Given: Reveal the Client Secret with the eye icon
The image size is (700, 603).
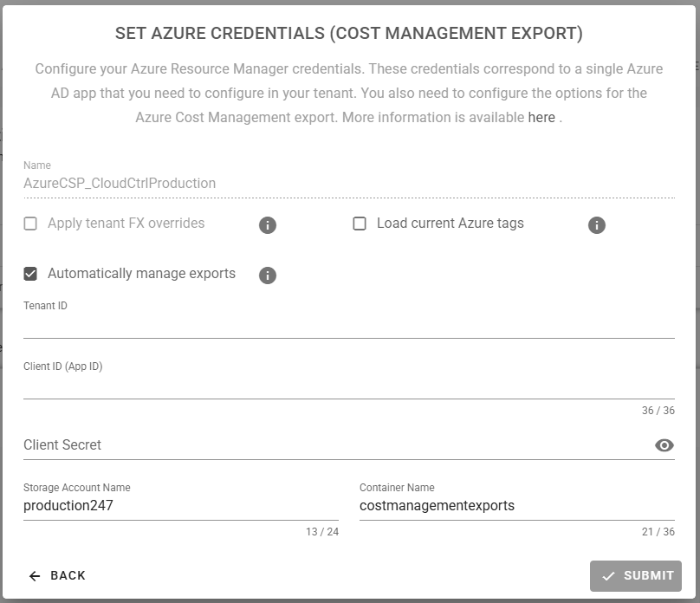Looking at the screenshot, I should coord(664,444).
